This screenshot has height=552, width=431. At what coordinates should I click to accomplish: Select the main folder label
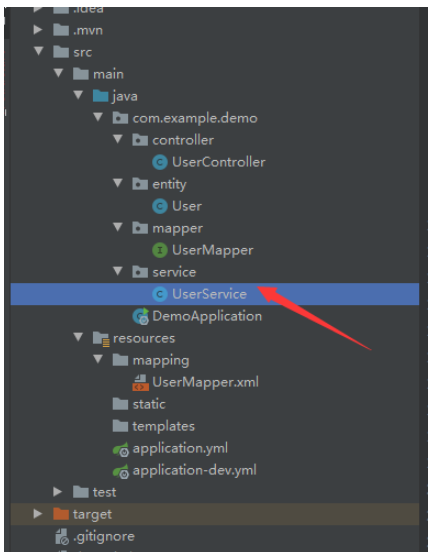(x=108, y=74)
